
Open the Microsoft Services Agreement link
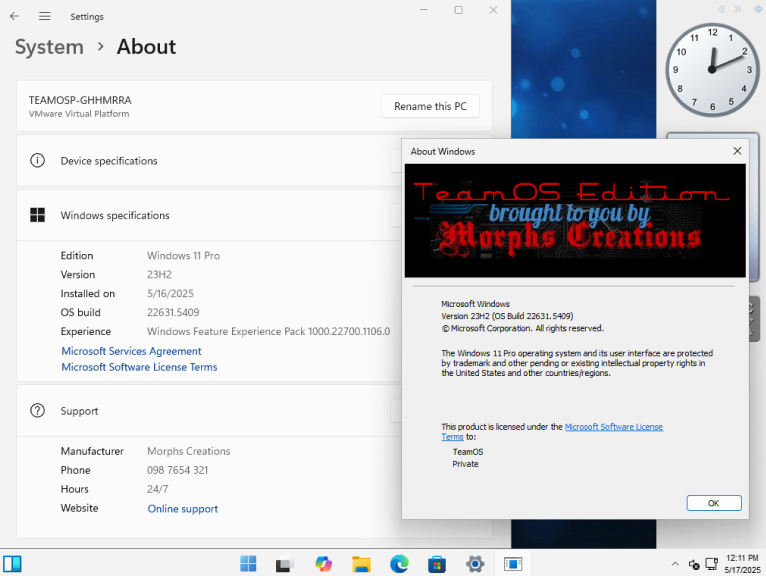[x=131, y=351]
